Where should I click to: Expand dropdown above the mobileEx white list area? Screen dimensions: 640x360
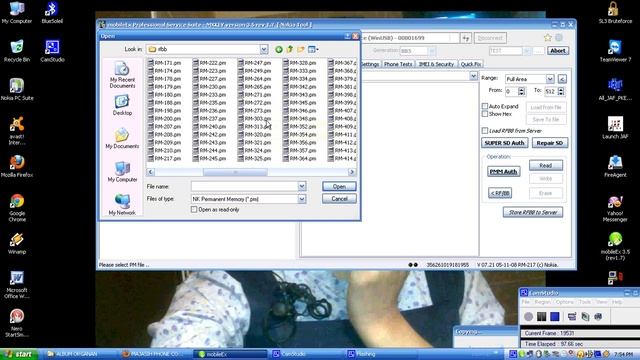point(473,76)
